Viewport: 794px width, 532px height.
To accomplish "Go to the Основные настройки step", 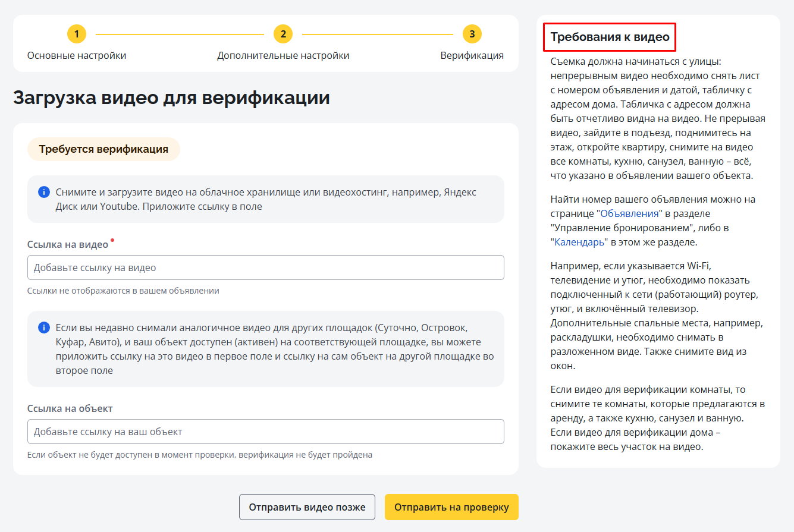I will tap(77, 55).
